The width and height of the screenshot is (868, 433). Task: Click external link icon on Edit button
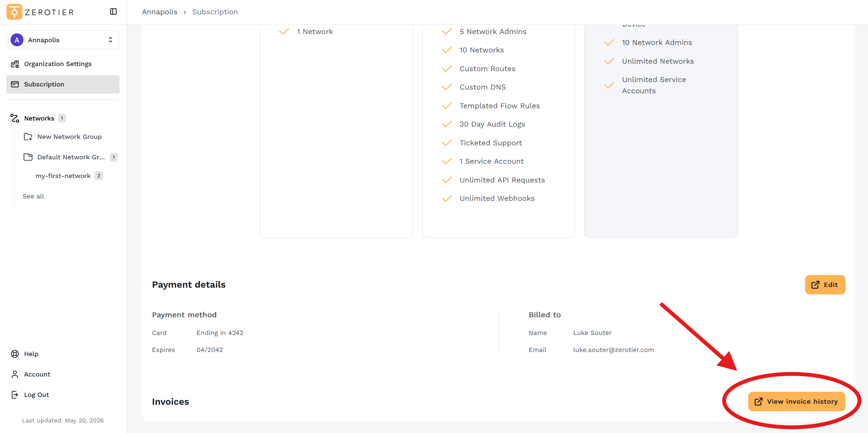click(816, 285)
